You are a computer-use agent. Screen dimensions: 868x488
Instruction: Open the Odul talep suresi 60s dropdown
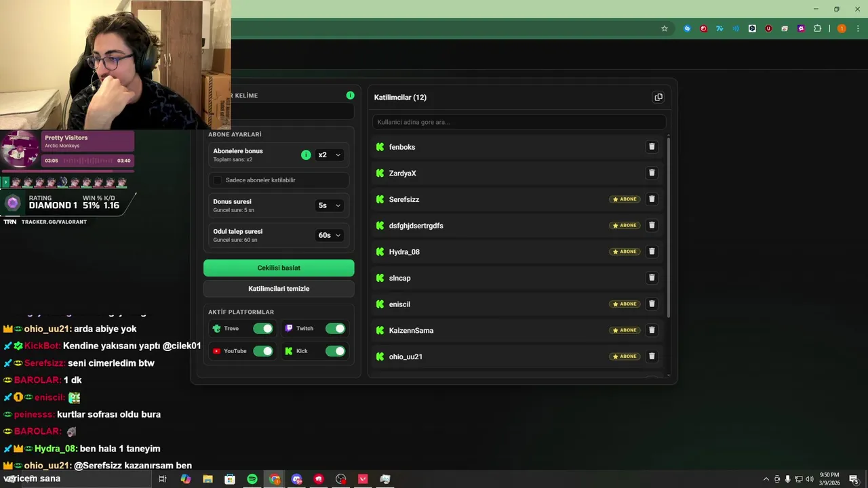(x=330, y=235)
